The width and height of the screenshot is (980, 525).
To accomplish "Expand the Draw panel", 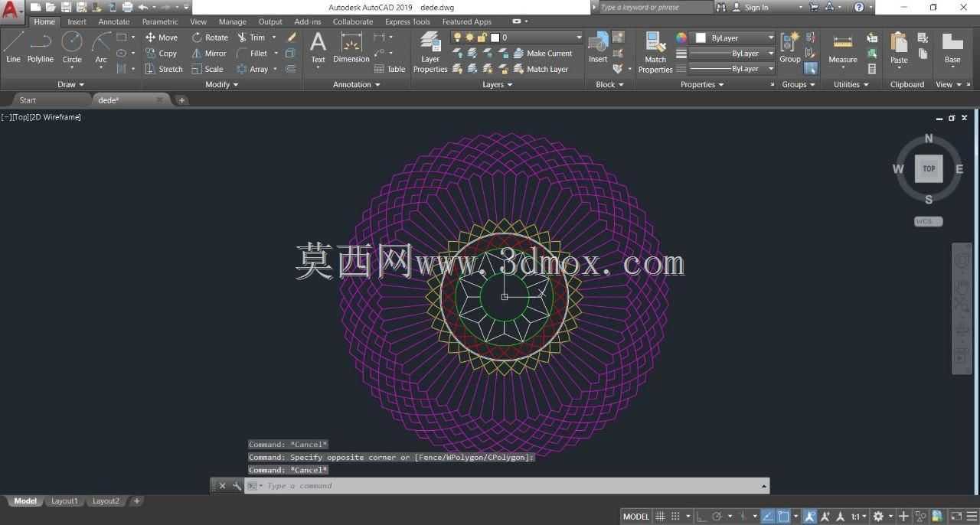I will 70,84.
